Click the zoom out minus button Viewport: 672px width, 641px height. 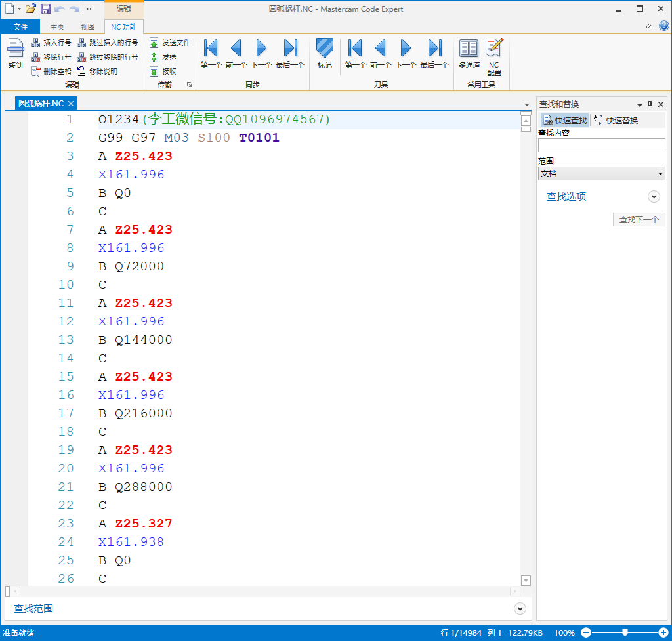586,632
